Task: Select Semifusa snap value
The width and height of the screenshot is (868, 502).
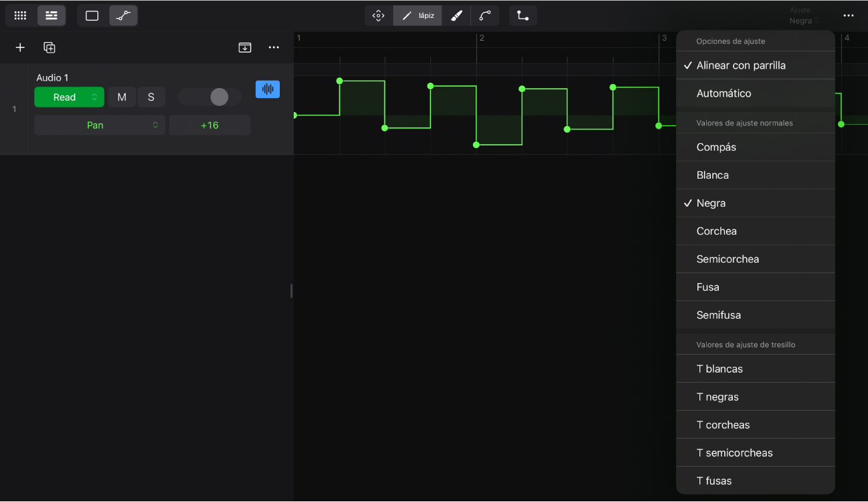Action: pyautogui.click(x=755, y=315)
